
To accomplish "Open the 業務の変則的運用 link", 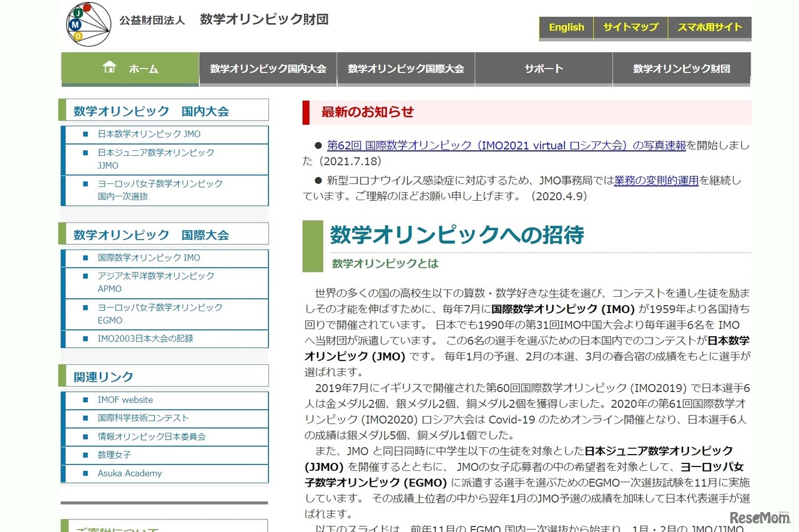I will pyautogui.click(x=656, y=181).
